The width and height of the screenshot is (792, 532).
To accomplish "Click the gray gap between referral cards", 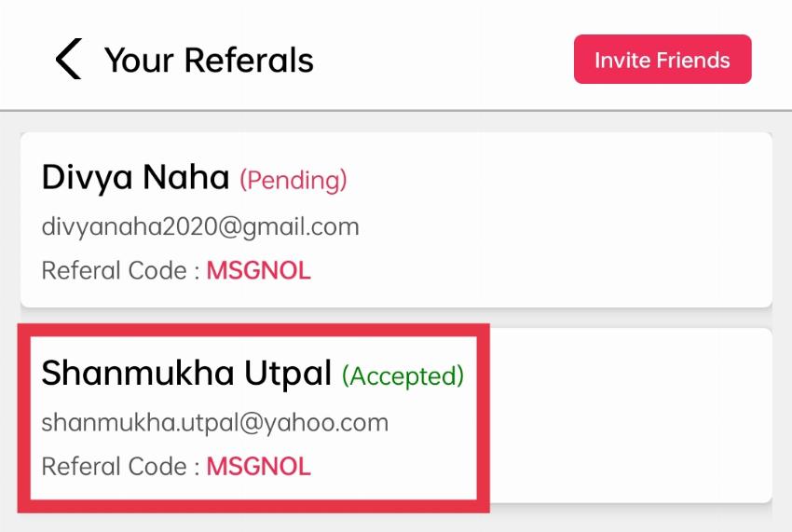I will pos(634,318).
